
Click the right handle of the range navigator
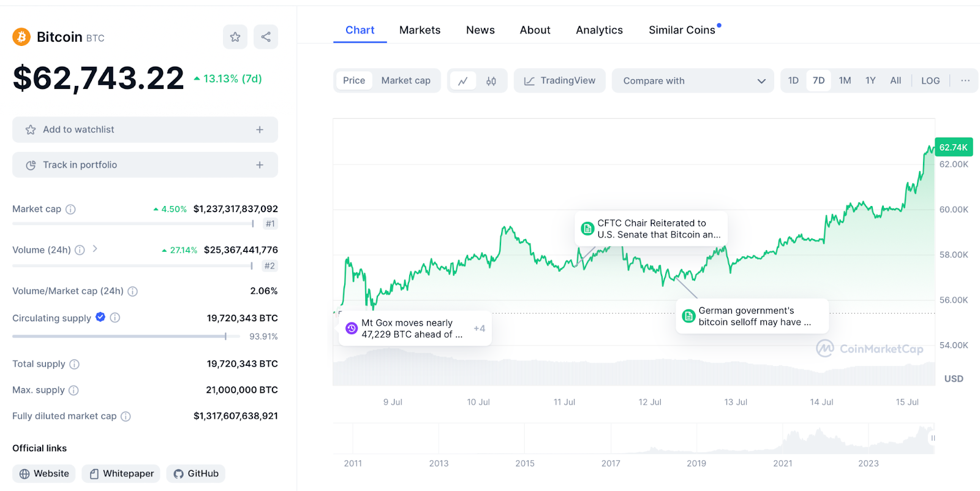(933, 438)
